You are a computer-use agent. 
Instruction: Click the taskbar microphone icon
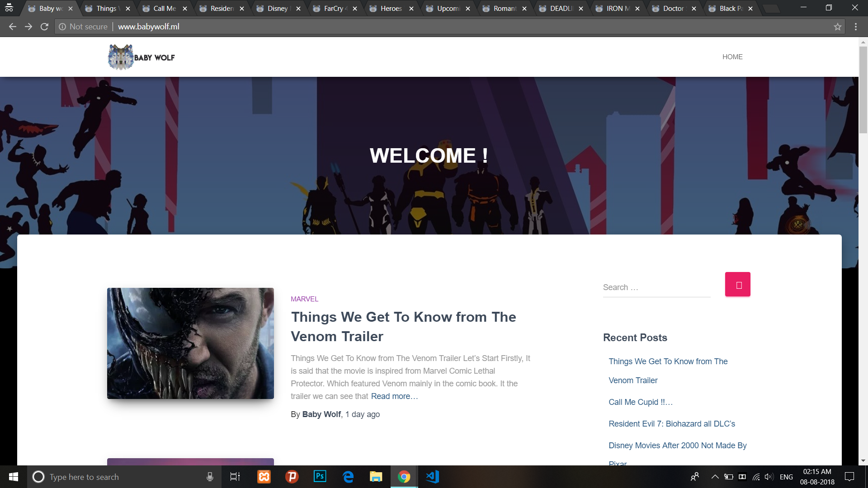click(x=210, y=477)
